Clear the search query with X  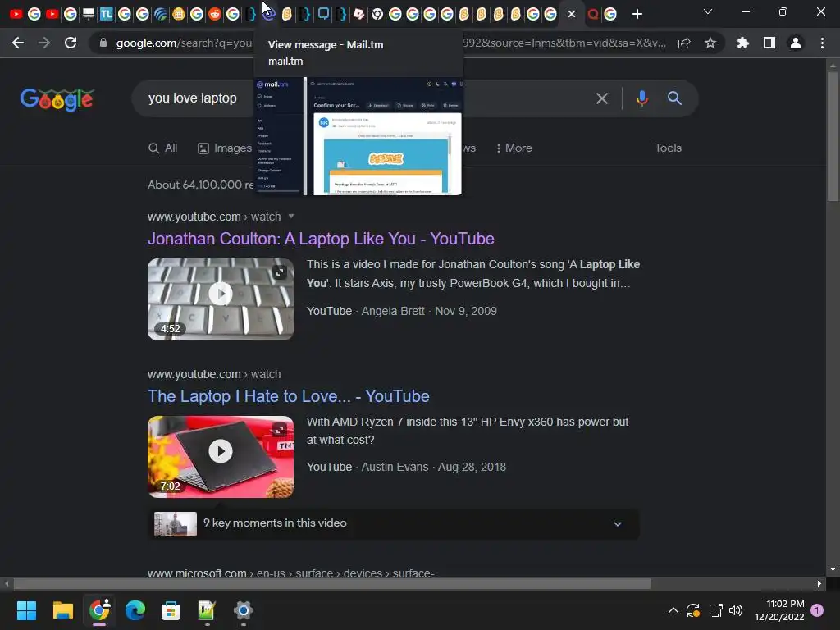[601, 98]
